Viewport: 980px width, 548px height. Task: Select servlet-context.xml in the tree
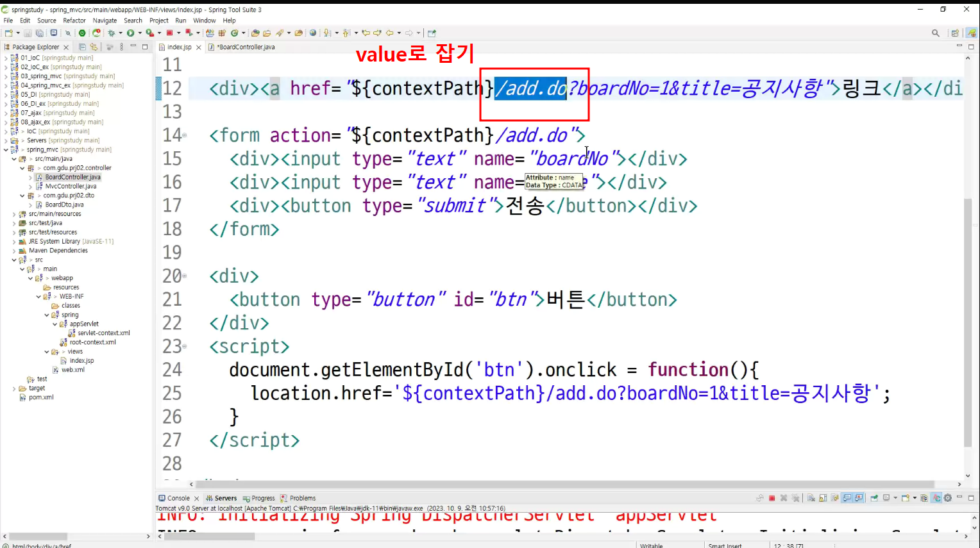(103, 333)
